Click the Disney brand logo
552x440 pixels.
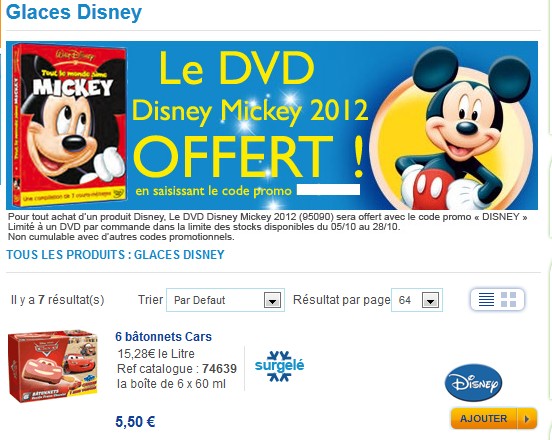474,383
